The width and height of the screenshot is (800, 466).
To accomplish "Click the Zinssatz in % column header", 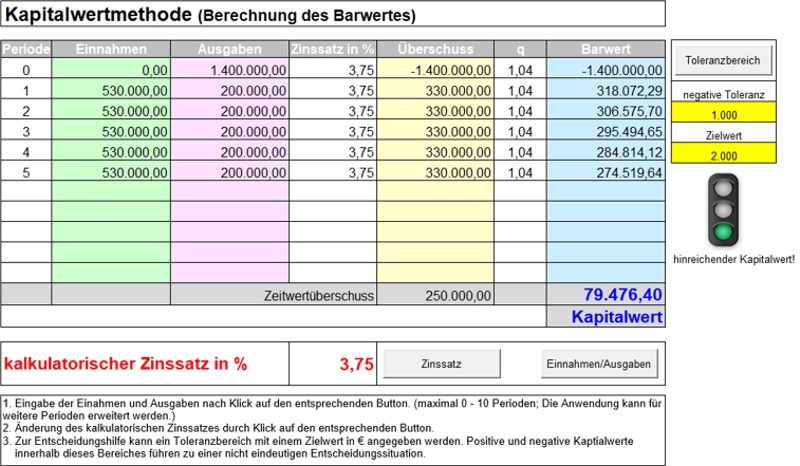I will [x=334, y=49].
